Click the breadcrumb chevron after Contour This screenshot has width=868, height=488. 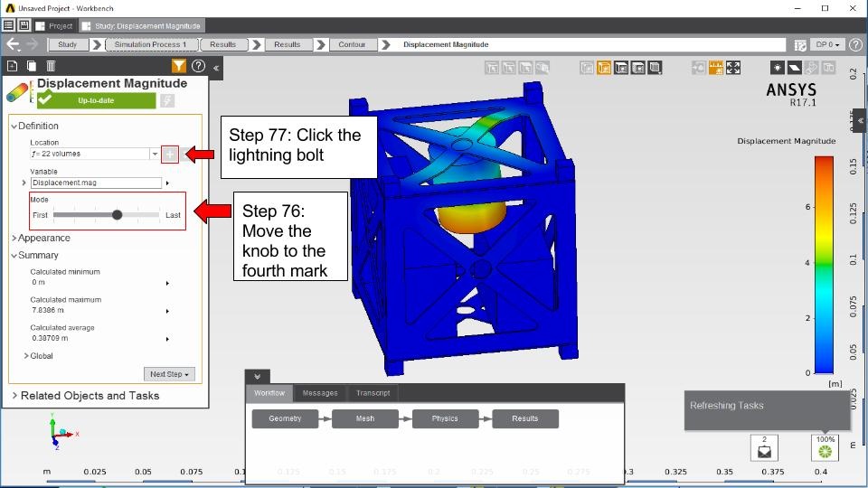(386, 44)
